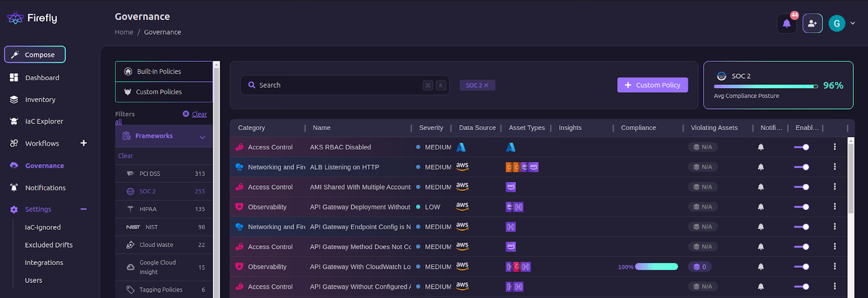The image size is (868, 298).
Task: Switch to Custom Policies tab
Action: [164, 92]
